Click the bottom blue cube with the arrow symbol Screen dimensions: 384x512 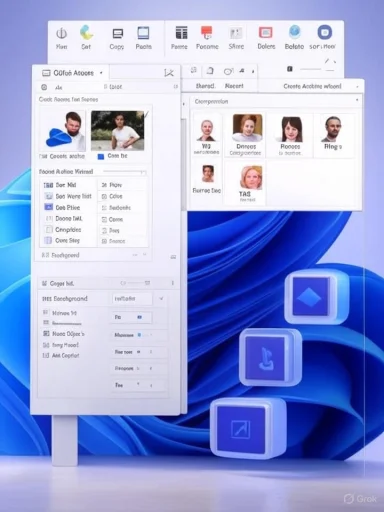248,428
